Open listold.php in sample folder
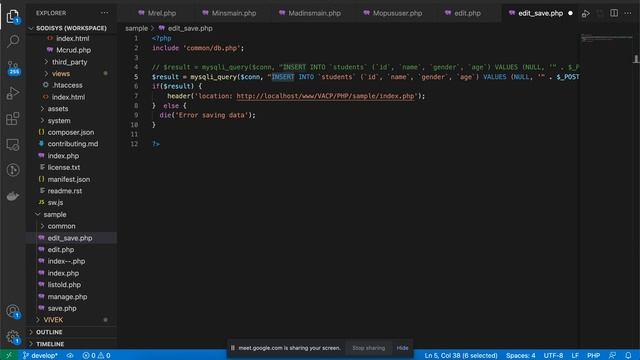 pyautogui.click(x=64, y=284)
